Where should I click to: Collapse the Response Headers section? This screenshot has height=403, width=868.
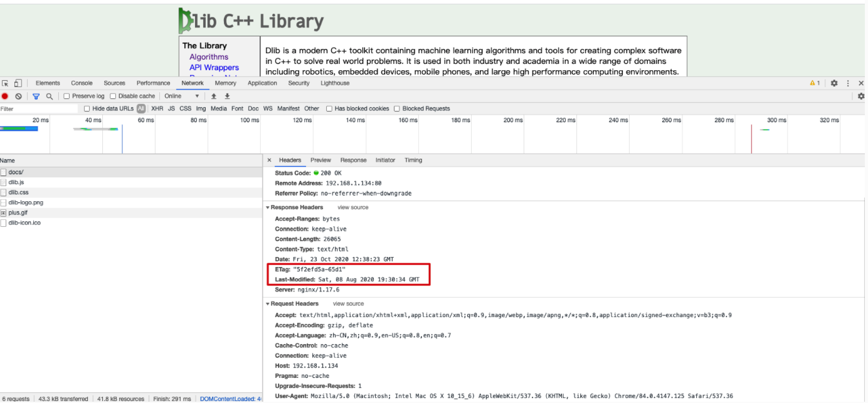[x=268, y=207]
